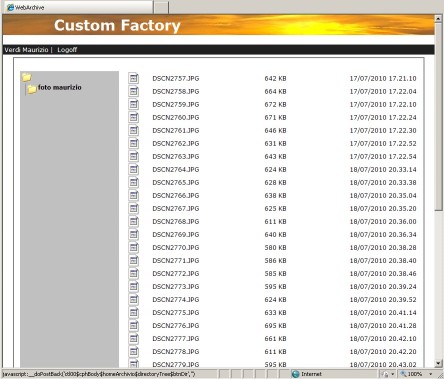
Task: Click file icon for DSCN2765.JPG
Action: (134, 182)
